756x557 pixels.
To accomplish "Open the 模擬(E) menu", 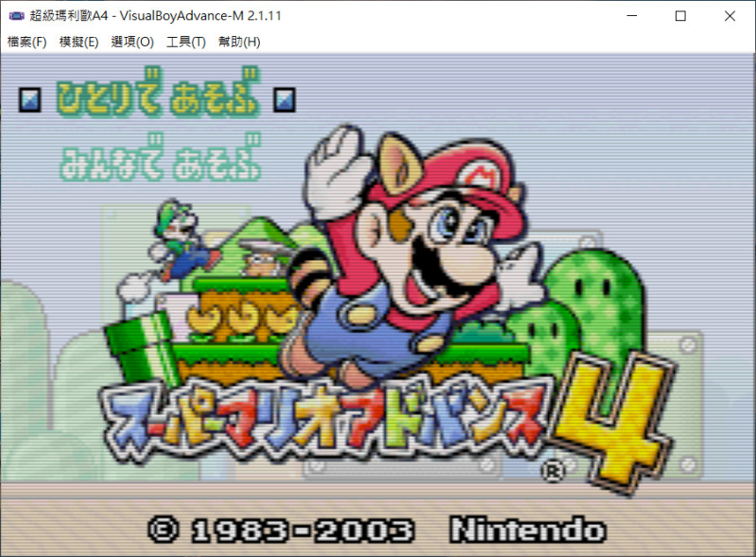I will pyautogui.click(x=78, y=42).
